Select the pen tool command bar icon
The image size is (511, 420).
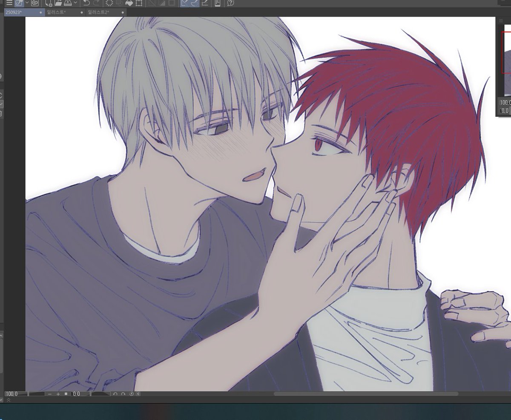tap(19, 3)
